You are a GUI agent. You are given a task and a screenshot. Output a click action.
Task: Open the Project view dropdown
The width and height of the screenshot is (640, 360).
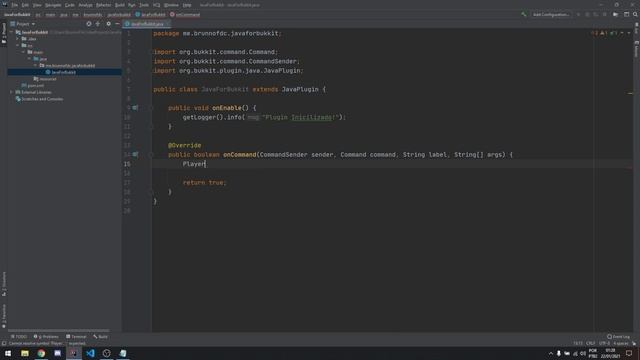coord(23,24)
